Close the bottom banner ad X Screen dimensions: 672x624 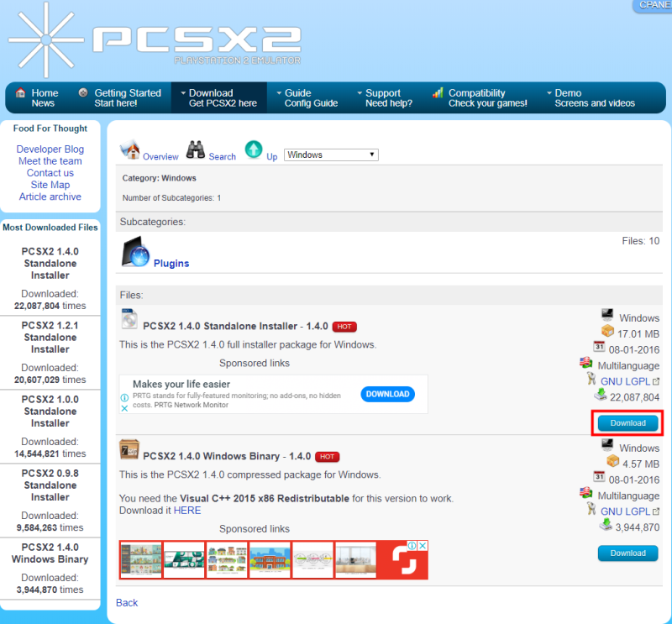[423, 546]
